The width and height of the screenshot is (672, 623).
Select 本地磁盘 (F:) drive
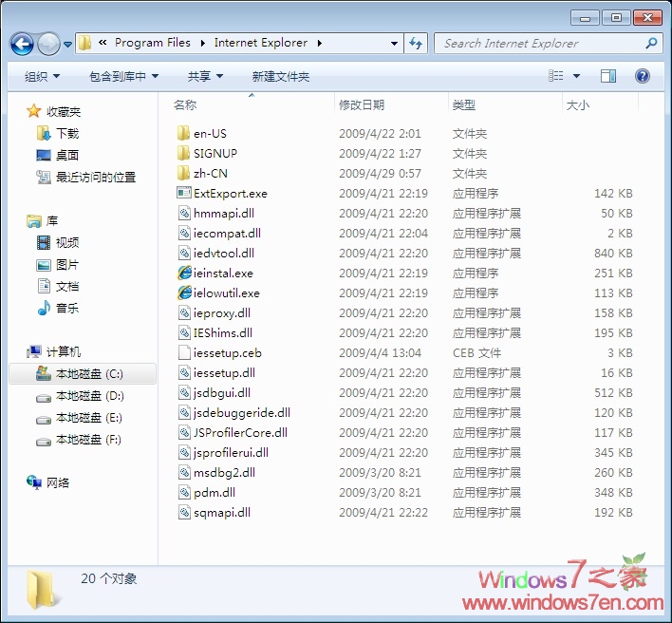(x=88, y=440)
